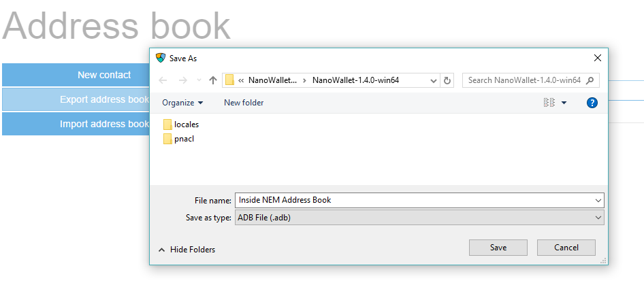
Task: Go up one folder level
Action: click(213, 80)
